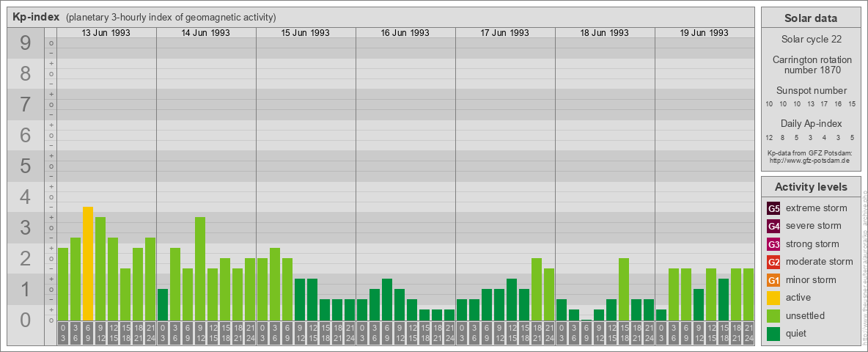The width and height of the screenshot is (868, 352).
Task: Click the Kp scale number 4
Action: pos(26,197)
